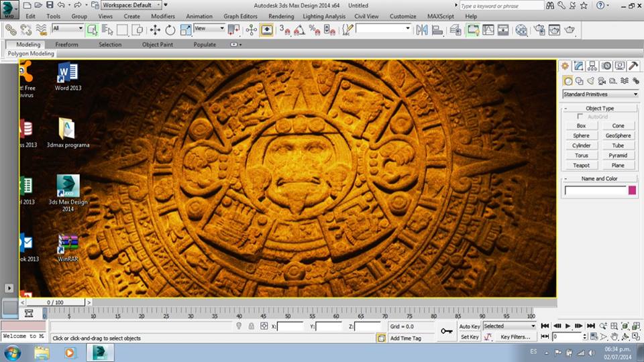Click the Sphere primitive button

[x=581, y=135]
